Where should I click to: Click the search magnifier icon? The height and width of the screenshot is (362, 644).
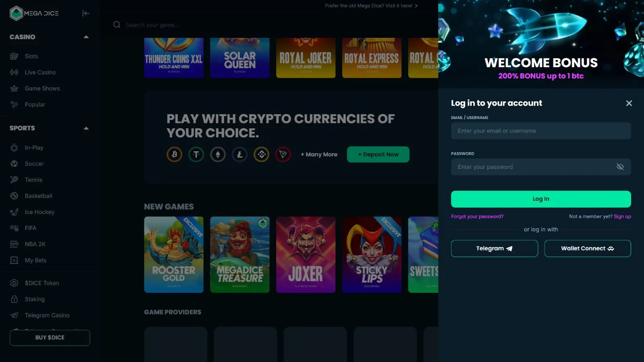[117, 25]
